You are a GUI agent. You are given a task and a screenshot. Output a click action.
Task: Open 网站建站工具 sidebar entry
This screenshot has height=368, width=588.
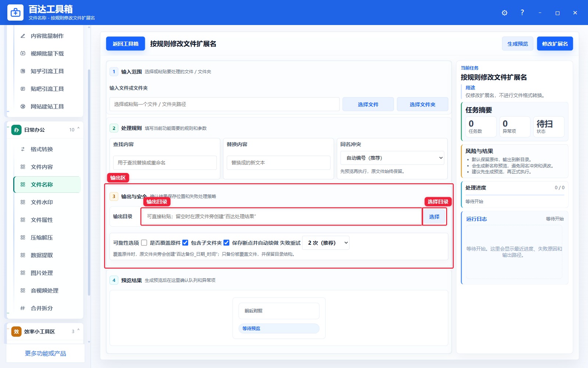tap(47, 107)
